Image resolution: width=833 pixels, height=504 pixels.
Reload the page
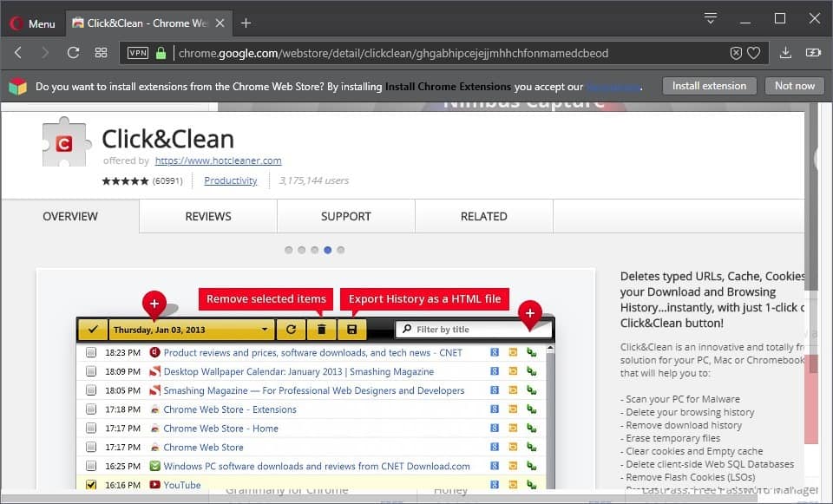pyautogui.click(x=73, y=53)
